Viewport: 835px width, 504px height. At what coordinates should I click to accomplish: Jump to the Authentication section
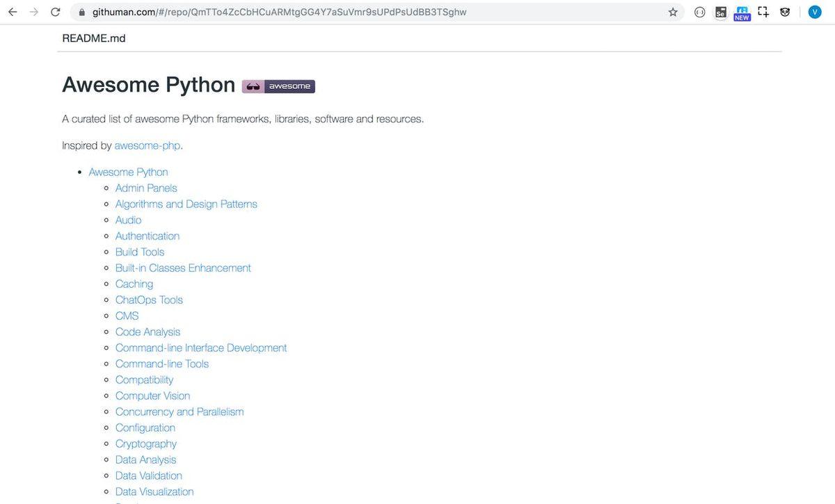[x=148, y=236]
